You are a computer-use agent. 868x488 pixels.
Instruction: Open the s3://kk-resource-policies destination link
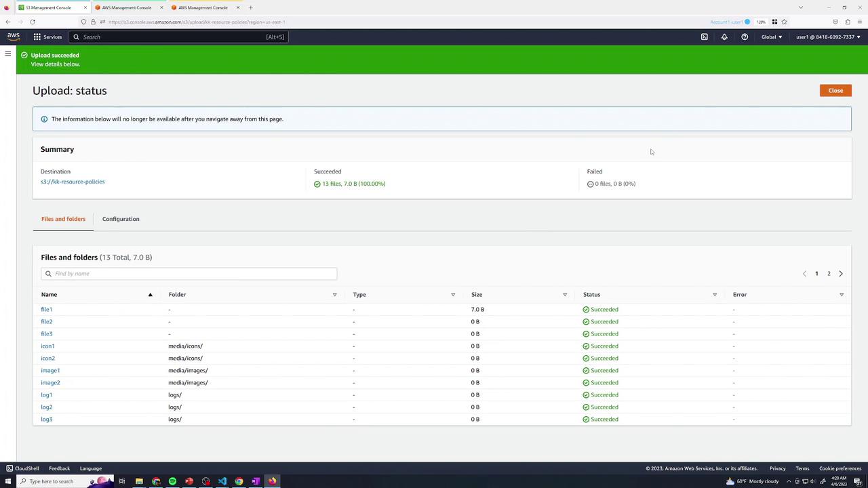coord(73,182)
